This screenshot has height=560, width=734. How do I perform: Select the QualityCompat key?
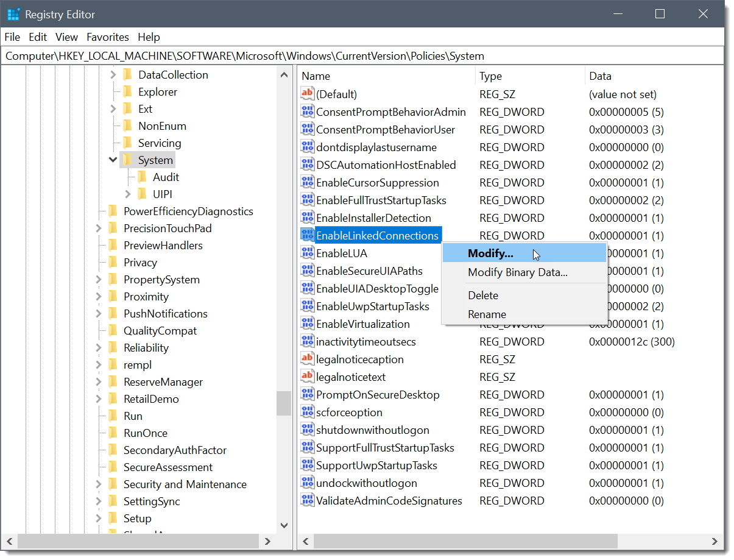click(x=160, y=330)
